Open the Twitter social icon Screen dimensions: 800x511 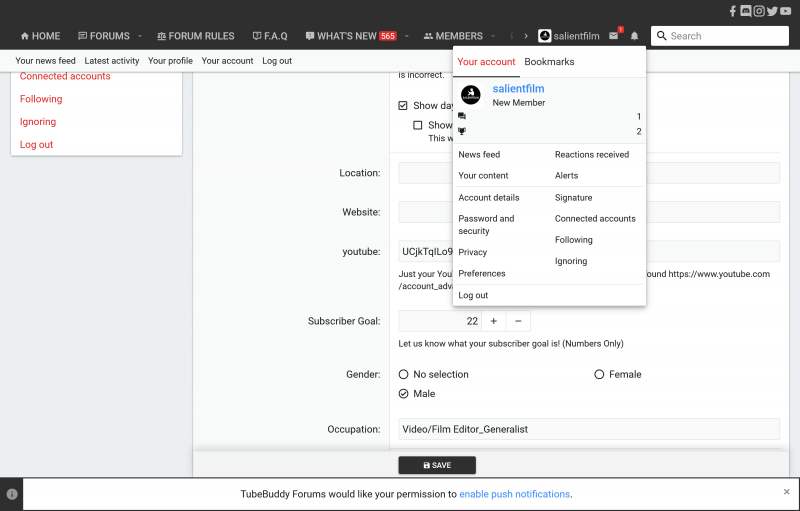coord(772,11)
